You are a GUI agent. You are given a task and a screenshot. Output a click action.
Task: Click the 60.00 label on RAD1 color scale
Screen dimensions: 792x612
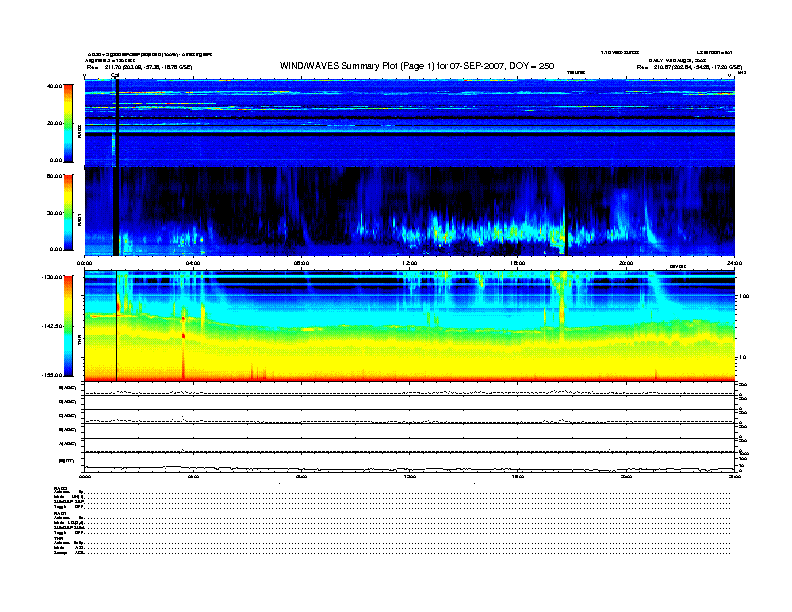[x=55, y=176]
